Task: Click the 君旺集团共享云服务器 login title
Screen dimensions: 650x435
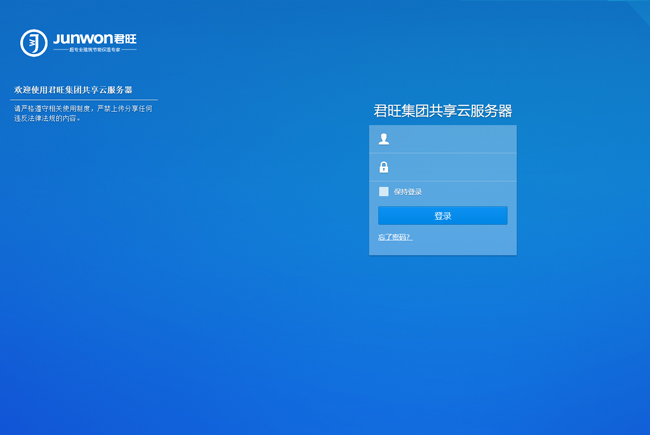Action: coord(443,111)
